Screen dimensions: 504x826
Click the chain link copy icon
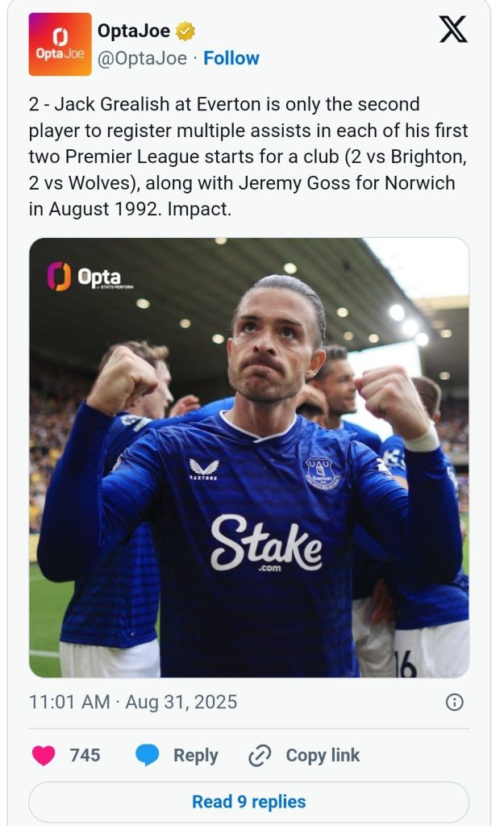(x=260, y=755)
